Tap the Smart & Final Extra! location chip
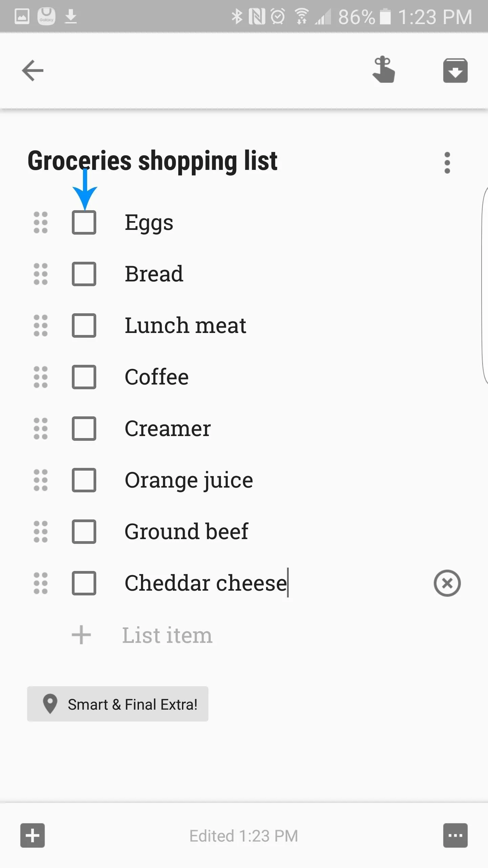Image resolution: width=488 pixels, height=868 pixels. pyautogui.click(x=118, y=704)
